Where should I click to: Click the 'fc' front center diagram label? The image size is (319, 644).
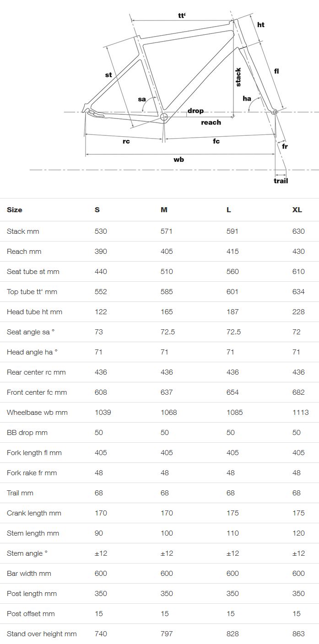click(216, 141)
